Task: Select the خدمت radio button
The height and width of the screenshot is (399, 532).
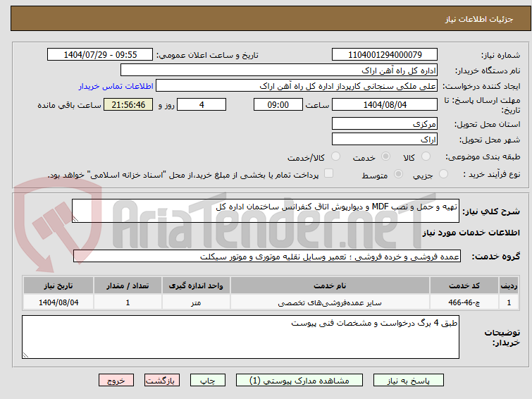Action: click(x=385, y=156)
